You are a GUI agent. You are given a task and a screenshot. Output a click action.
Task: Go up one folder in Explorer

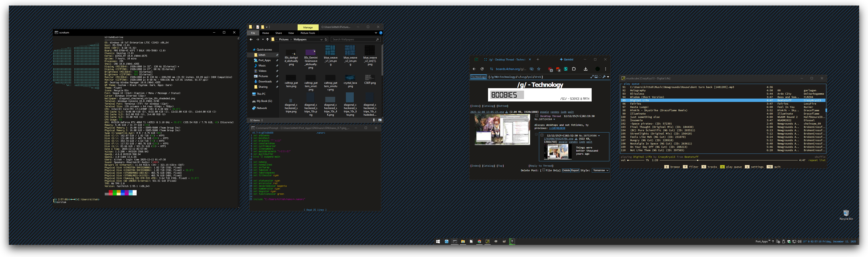point(267,39)
